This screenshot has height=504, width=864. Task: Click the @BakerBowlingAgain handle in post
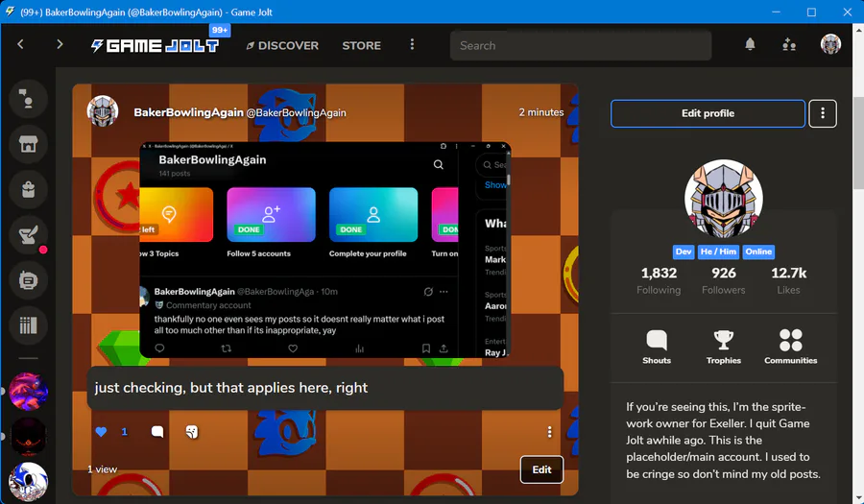(296, 113)
